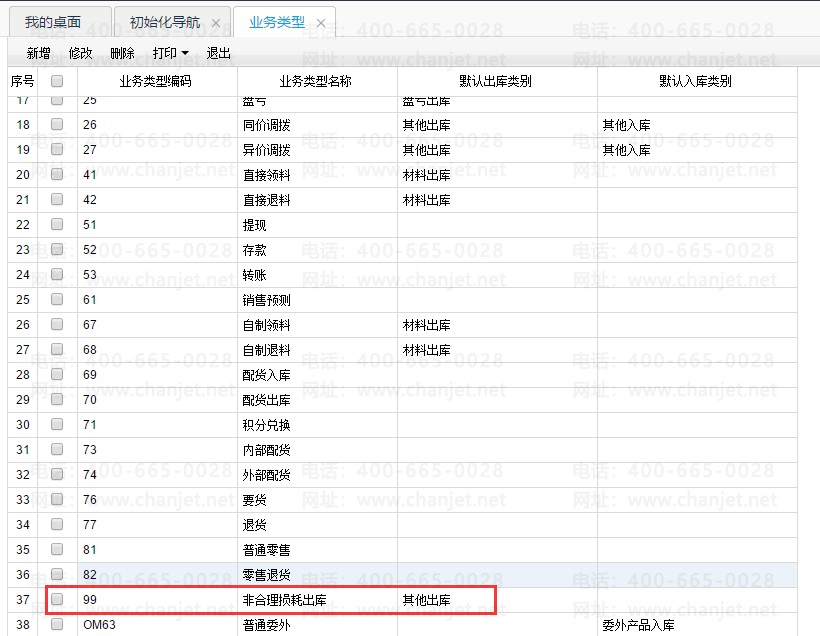
Task: Check the box for row 内部配货
Action: [57, 449]
